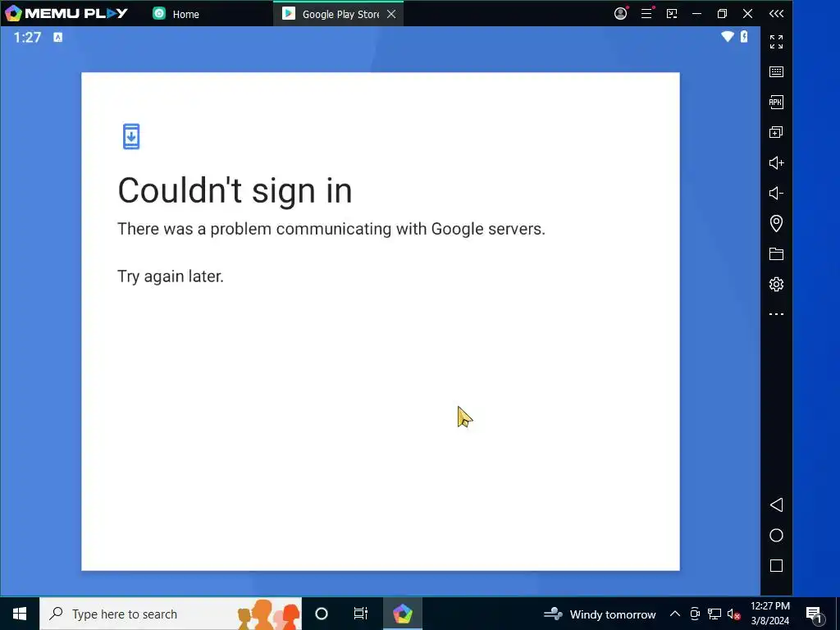Open network status tray icon
The width and height of the screenshot is (840, 630).
click(x=714, y=614)
